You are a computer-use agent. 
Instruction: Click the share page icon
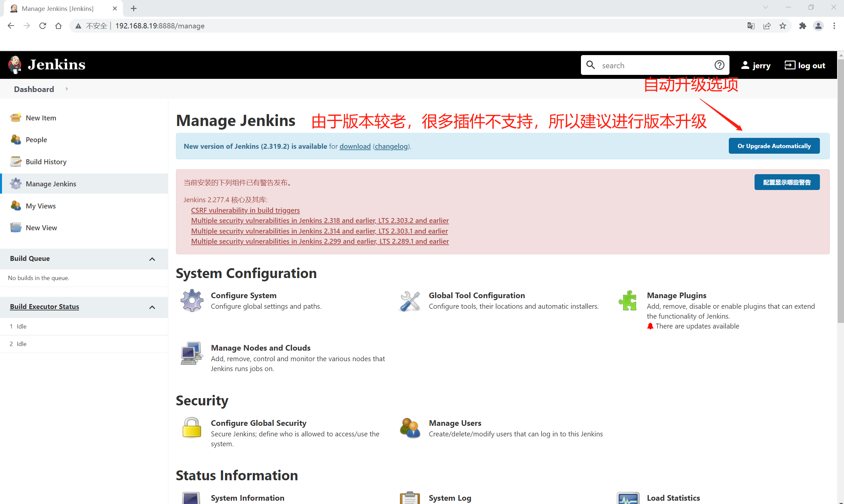pyautogui.click(x=767, y=26)
